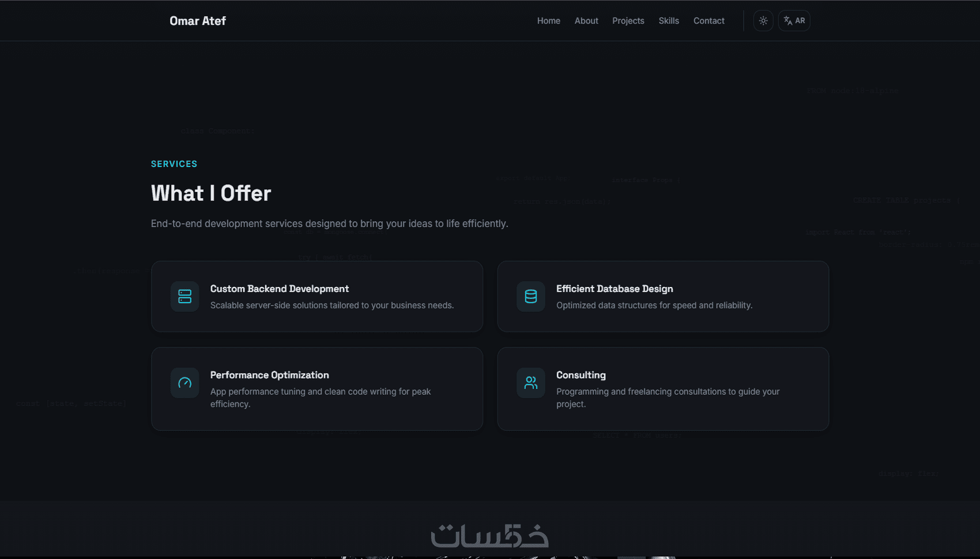
Task: Go to the About section
Action: (586, 21)
